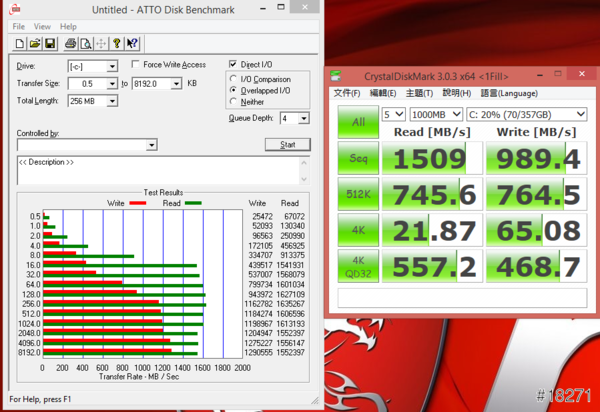This screenshot has width=600, height=412.
Task: Expand the Total Length 256 MB dropdown
Action: (x=110, y=101)
